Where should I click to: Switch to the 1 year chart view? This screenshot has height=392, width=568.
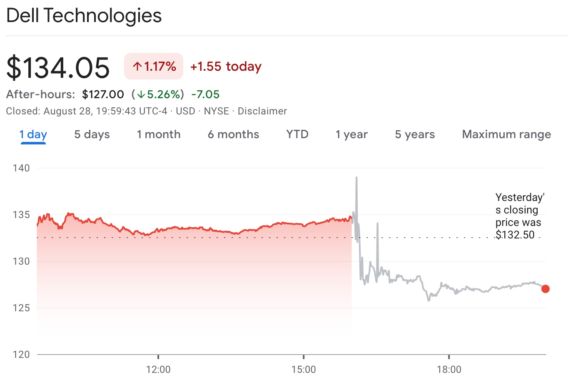pos(351,134)
